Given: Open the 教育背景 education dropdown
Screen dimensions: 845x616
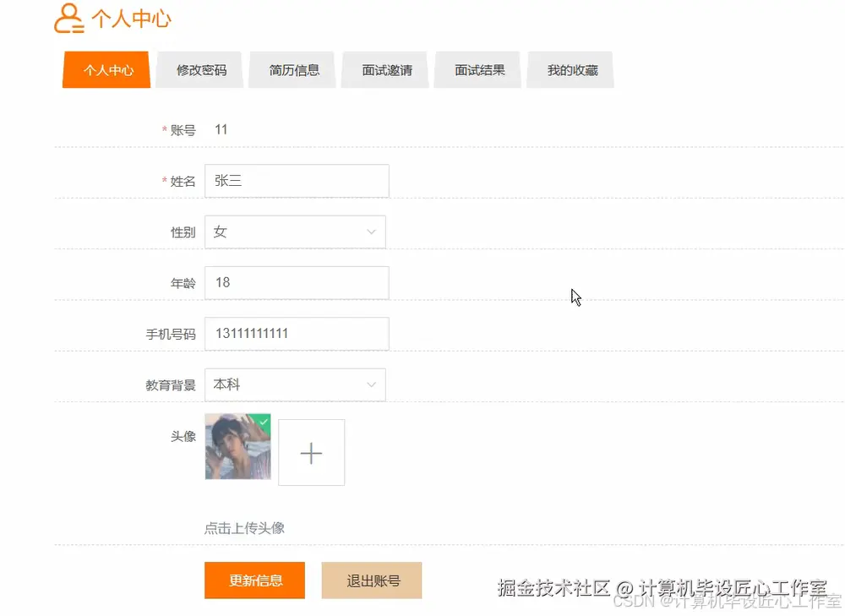Looking at the screenshot, I should [x=372, y=384].
